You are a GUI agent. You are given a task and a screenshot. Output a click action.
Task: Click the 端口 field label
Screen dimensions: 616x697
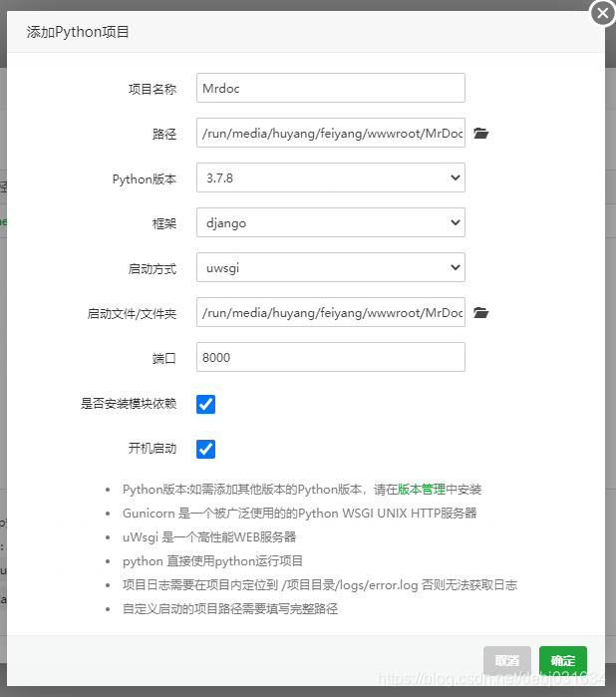click(x=164, y=358)
